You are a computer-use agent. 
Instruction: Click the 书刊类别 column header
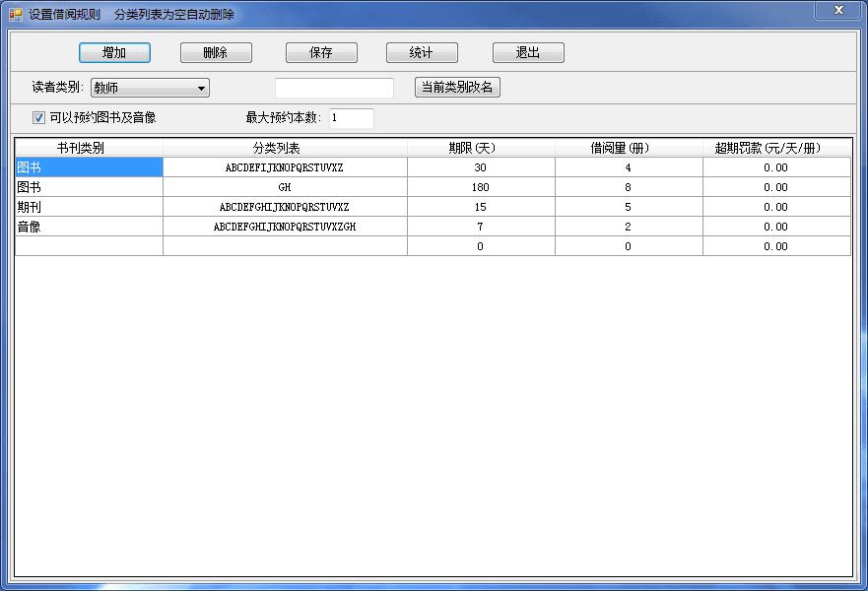point(89,148)
